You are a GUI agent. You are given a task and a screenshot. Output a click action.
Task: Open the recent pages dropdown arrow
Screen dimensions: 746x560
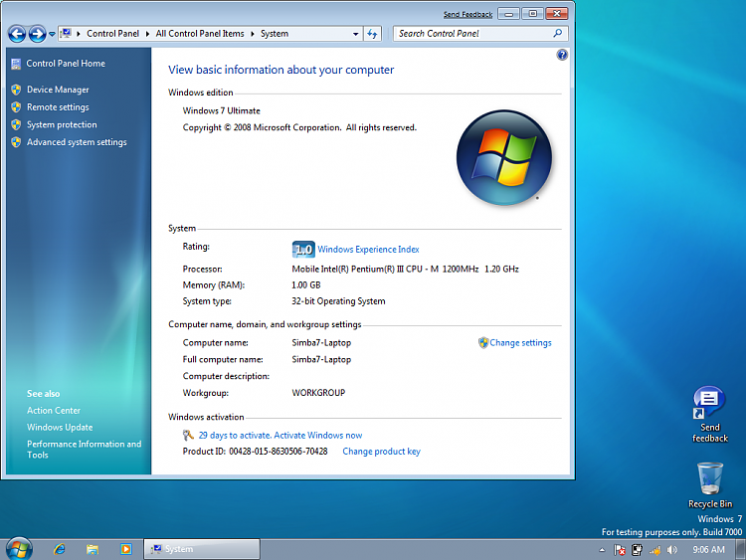[x=52, y=34]
